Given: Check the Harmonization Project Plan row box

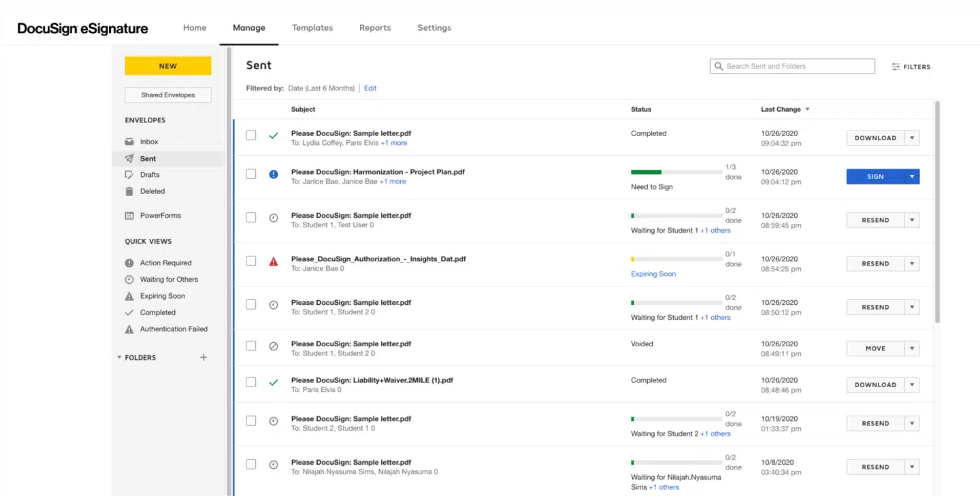Looking at the screenshot, I should (x=251, y=174).
